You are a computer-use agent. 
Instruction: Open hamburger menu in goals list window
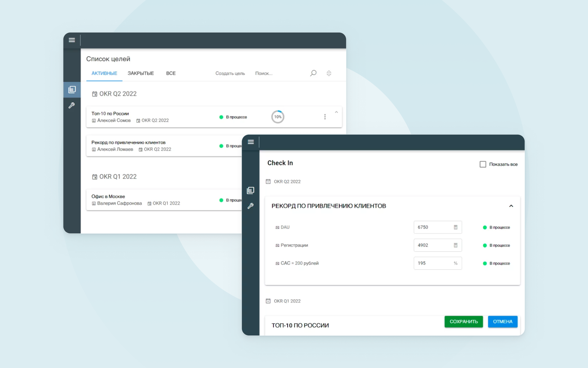tap(72, 40)
